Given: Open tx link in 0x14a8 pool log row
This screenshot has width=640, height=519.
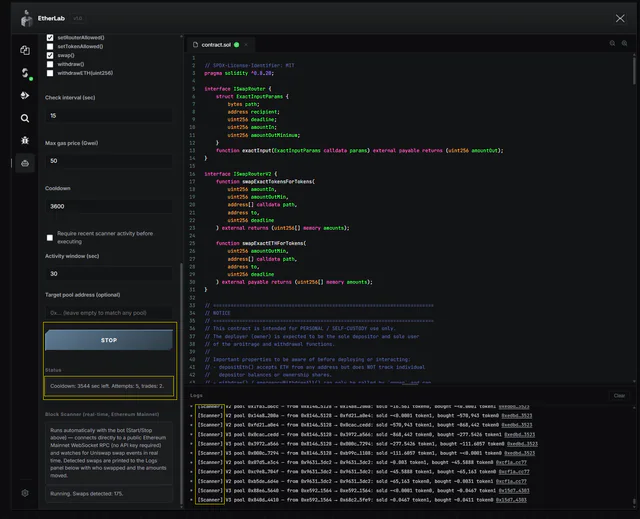Looking at the screenshot, I should click(x=517, y=415).
